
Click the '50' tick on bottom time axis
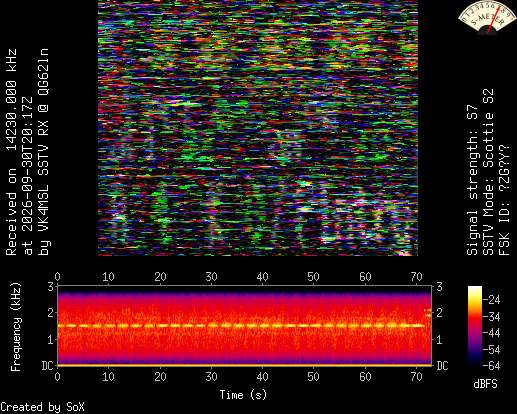pyautogui.click(x=314, y=377)
